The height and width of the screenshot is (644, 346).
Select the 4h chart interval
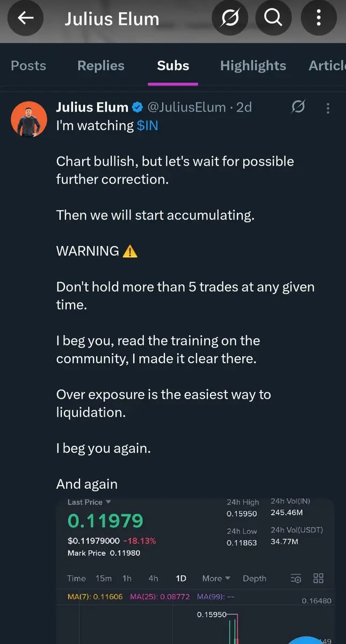click(153, 578)
